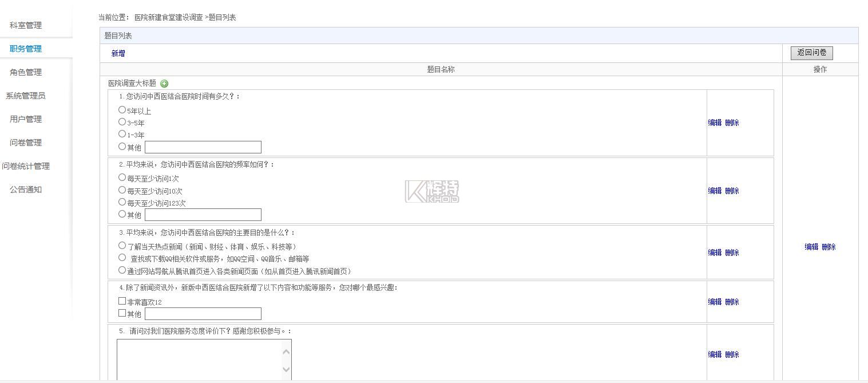Click the service evaluation textarea in question 5
Screen dimensions: 868x383
[199, 360]
